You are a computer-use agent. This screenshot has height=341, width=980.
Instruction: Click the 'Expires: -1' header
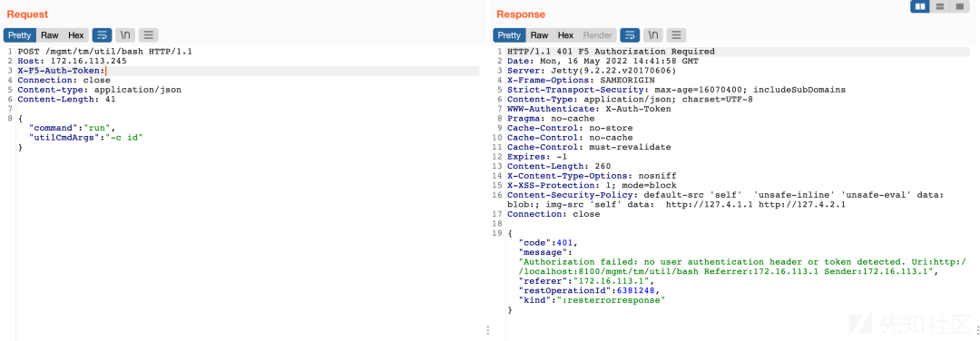537,157
